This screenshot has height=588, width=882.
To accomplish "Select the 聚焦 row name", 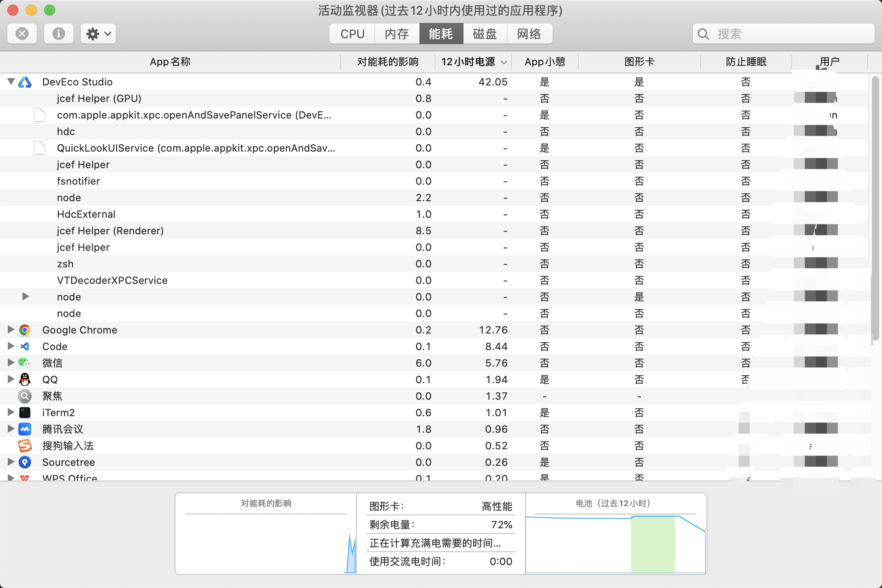I will click(52, 396).
